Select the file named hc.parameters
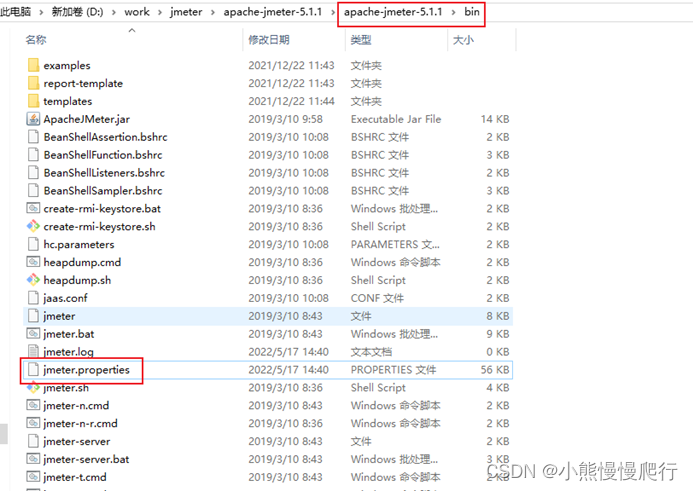693x491 pixels. pyautogui.click(x=79, y=244)
